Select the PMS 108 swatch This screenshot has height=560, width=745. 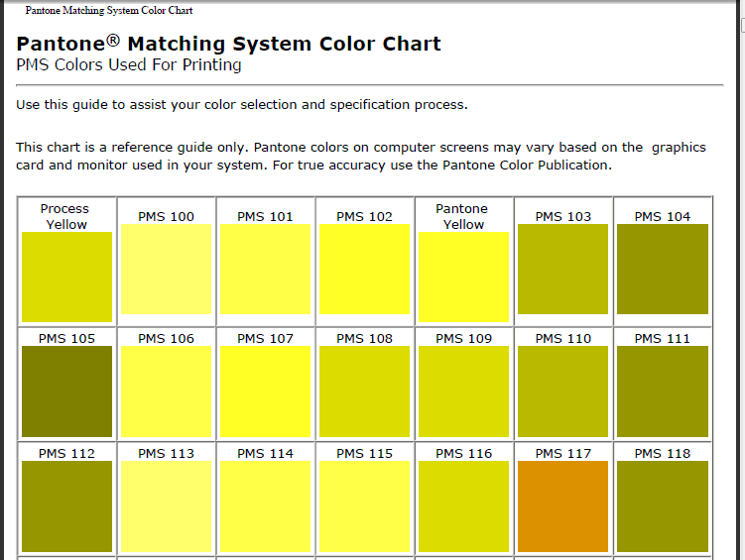(364, 392)
